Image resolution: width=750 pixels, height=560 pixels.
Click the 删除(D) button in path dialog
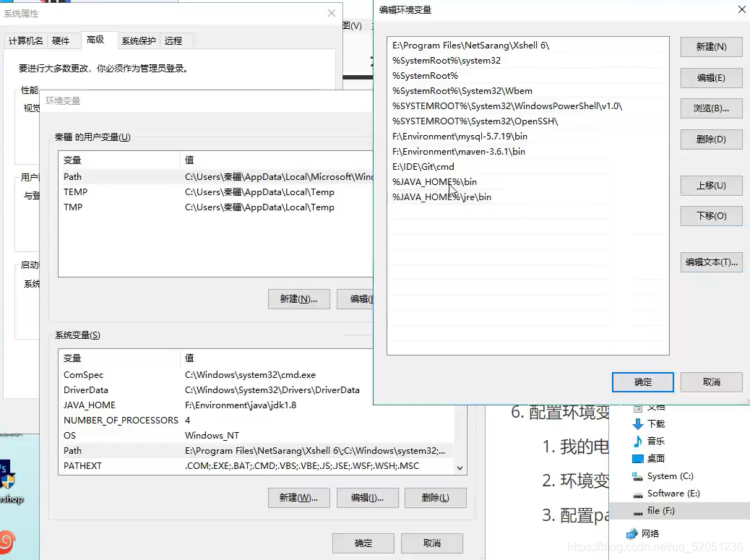click(711, 139)
